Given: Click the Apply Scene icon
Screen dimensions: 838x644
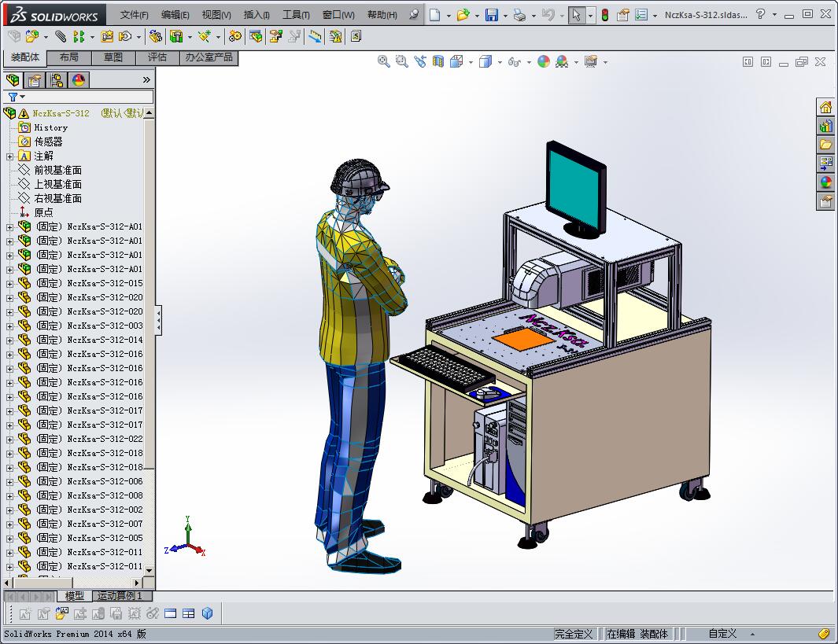Looking at the screenshot, I should 562,62.
